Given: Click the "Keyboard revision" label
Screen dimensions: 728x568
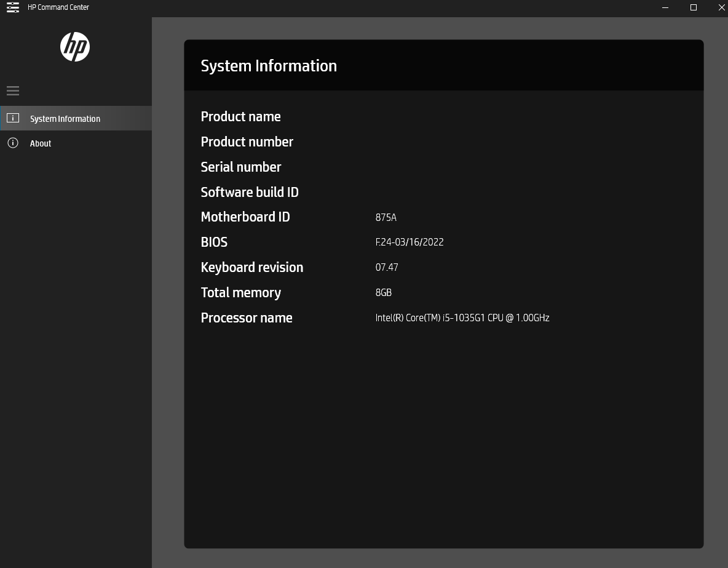Looking at the screenshot, I should (x=252, y=267).
